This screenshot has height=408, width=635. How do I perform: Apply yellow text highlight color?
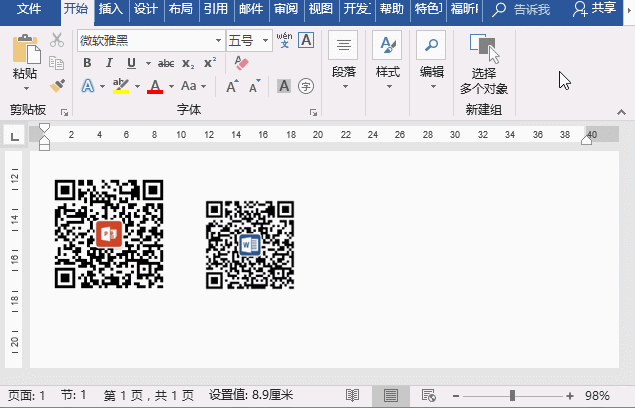[x=121, y=86]
